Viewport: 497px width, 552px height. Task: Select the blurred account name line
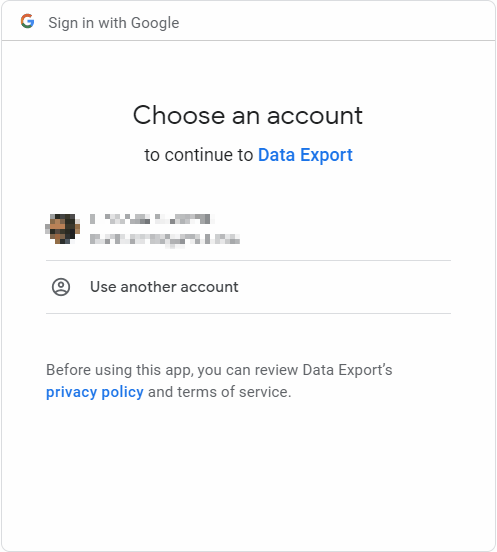pos(152,219)
